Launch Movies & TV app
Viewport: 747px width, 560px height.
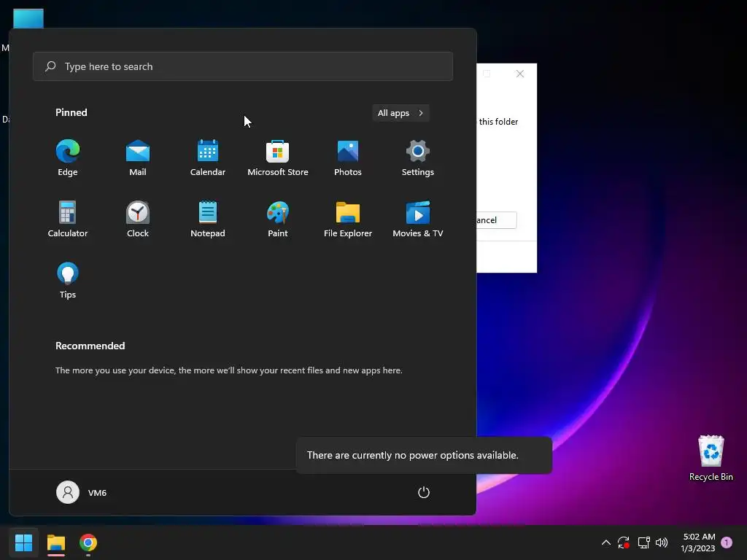point(418,219)
